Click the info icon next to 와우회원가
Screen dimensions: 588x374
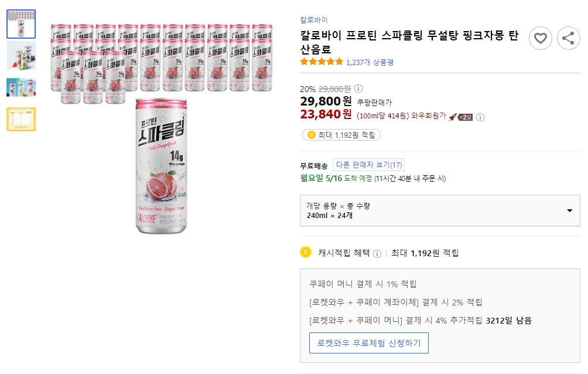[479, 117]
